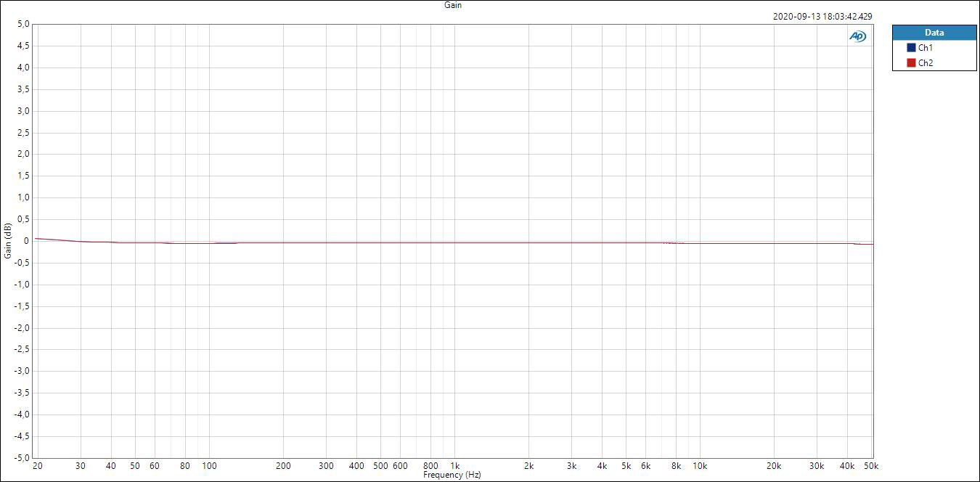
Task: Click the Ch1 blue color swatch
Action: pyautogui.click(x=911, y=48)
